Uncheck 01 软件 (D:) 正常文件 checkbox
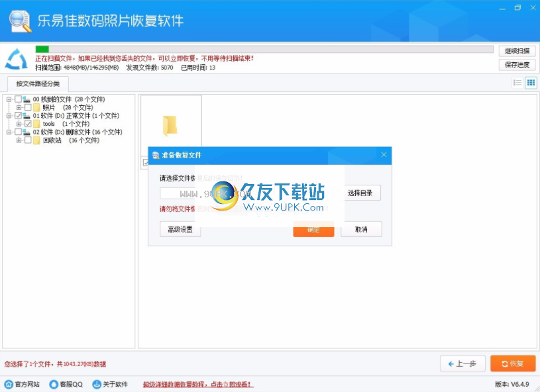The height and width of the screenshot is (392, 540). 19,116
